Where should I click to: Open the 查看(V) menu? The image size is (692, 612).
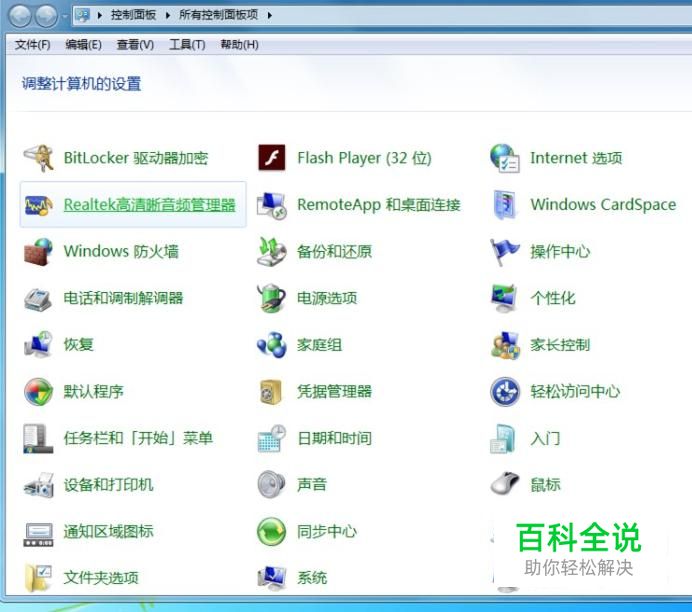[135, 45]
